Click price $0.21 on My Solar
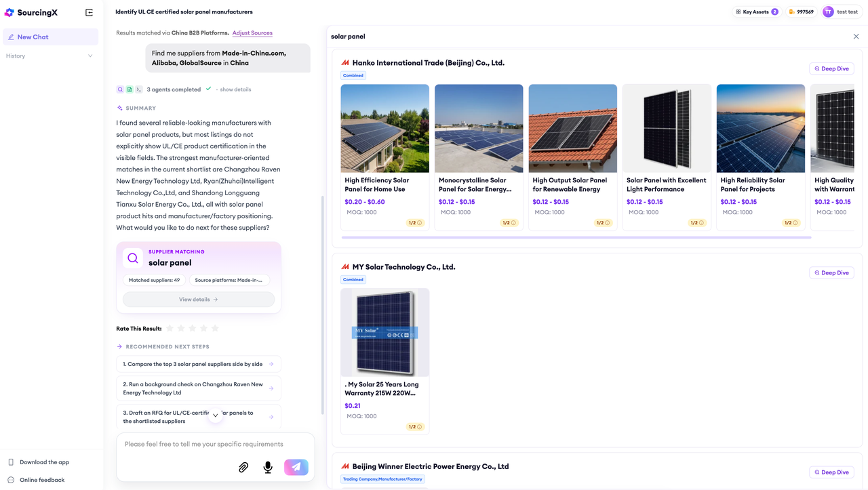Image resolution: width=868 pixels, height=490 pixels. pyautogui.click(x=353, y=406)
